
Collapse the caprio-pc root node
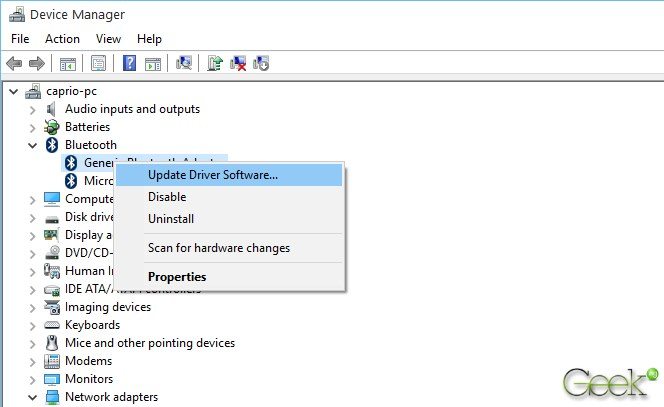point(12,91)
